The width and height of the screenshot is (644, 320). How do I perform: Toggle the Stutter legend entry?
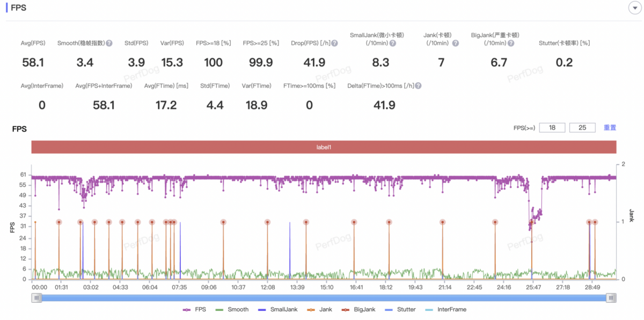click(x=401, y=310)
